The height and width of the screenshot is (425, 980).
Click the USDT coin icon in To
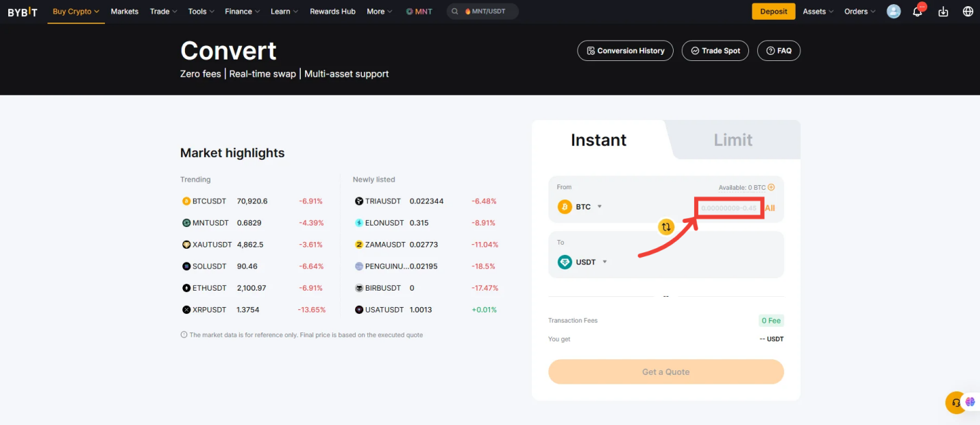(565, 262)
